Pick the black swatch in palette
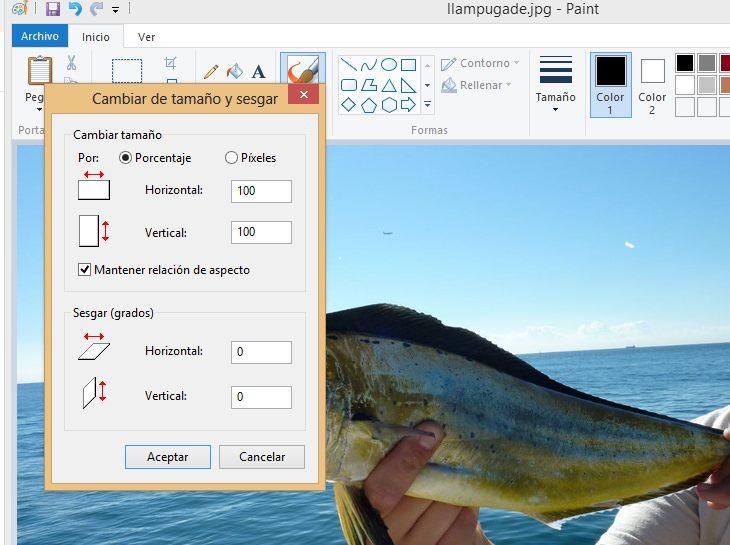 pyautogui.click(x=685, y=63)
